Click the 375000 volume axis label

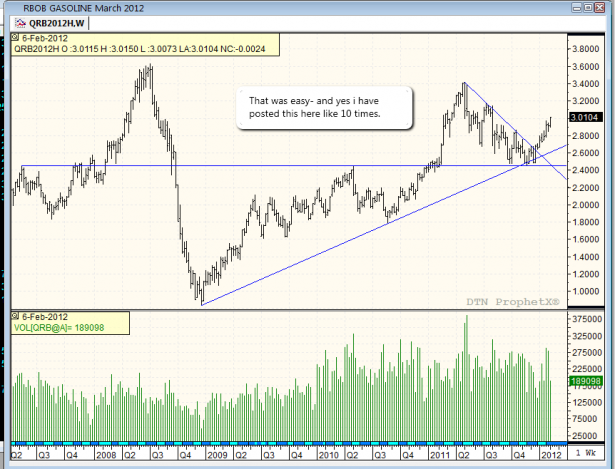point(587,319)
